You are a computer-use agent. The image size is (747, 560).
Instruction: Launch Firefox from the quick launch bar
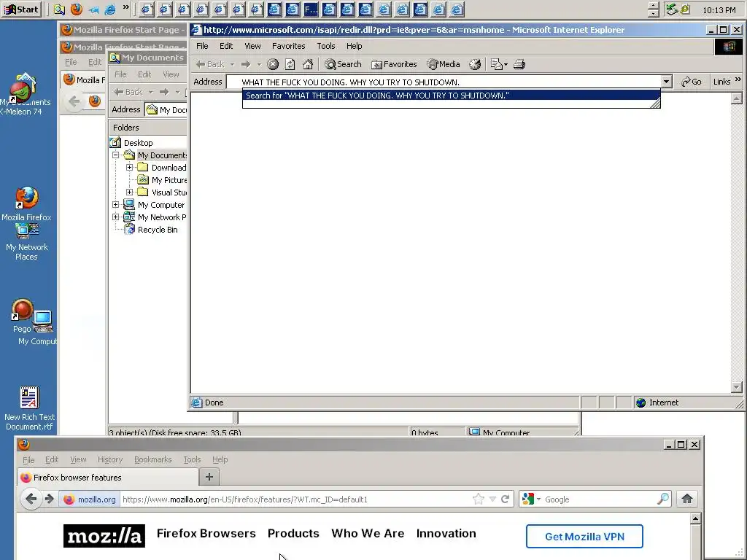(x=76, y=9)
